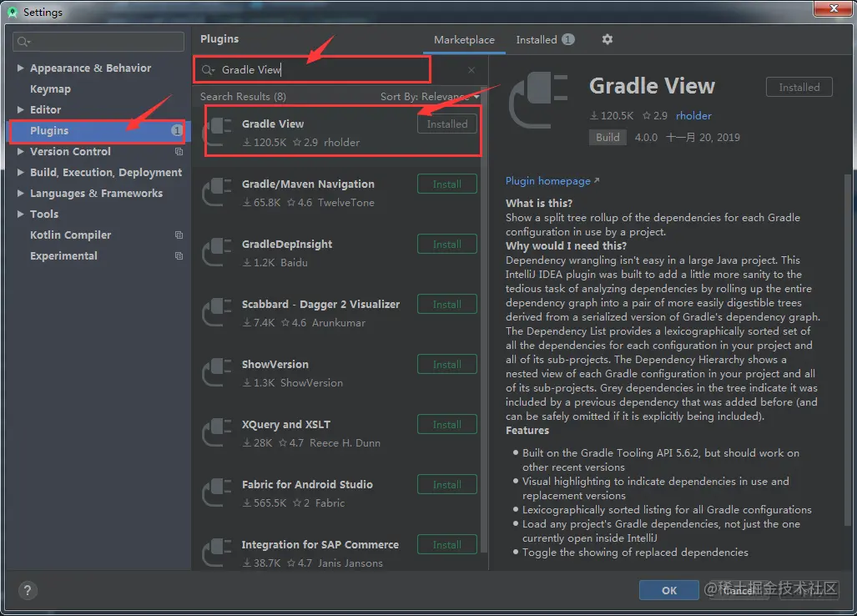Viewport: 857px width, 616px height.
Task: Expand Build, Execution, Deployment section
Action: 20,172
